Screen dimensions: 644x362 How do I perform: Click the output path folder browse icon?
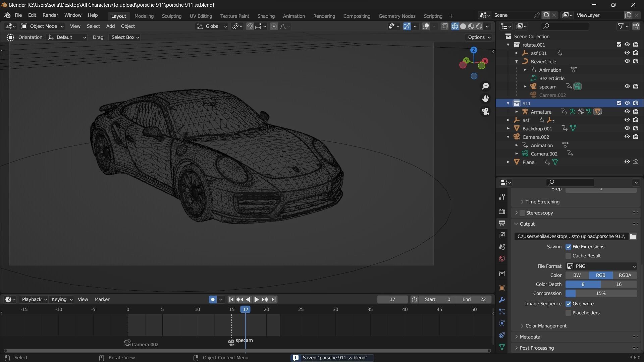point(633,237)
